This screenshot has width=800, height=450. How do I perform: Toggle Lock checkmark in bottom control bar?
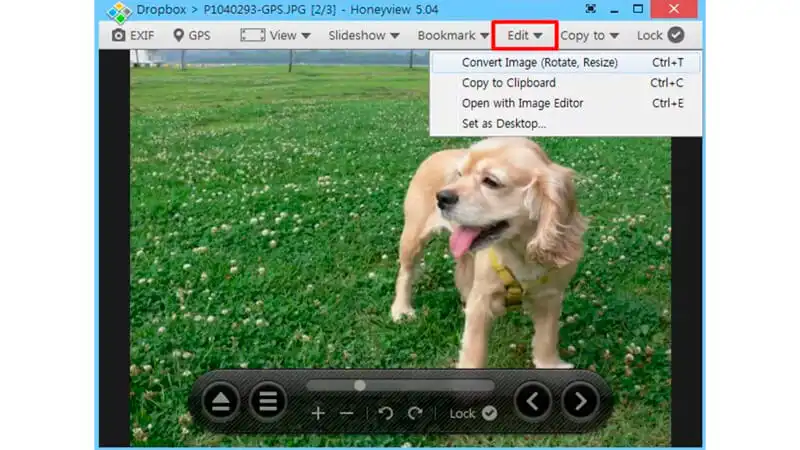click(489, 413)
